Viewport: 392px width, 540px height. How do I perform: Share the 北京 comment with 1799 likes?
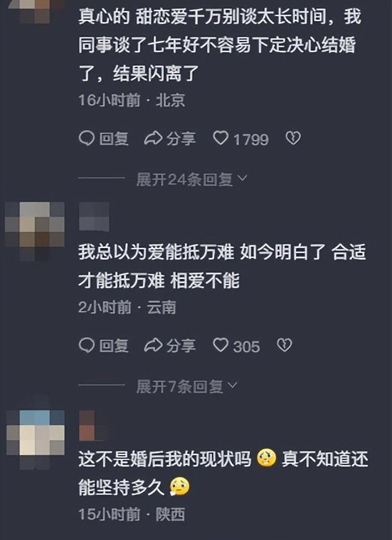point(169,139)
